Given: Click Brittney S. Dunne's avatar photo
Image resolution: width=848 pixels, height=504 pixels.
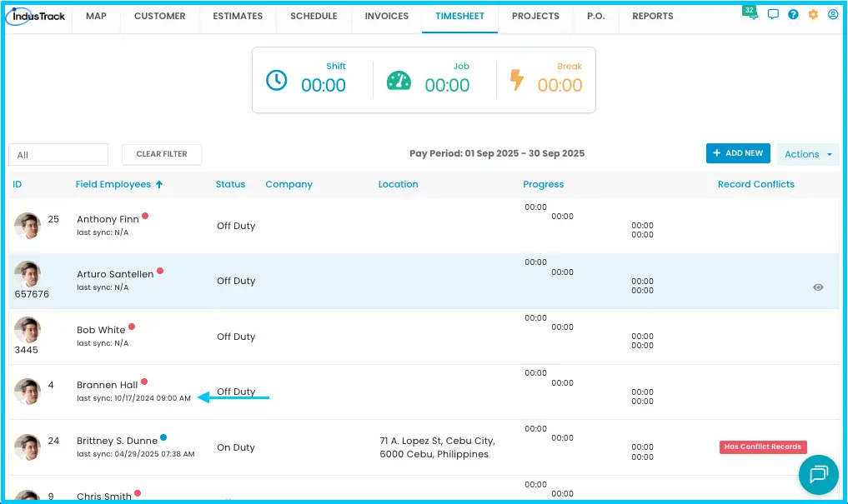Looking at the screenshot, I should pos(28,447).
